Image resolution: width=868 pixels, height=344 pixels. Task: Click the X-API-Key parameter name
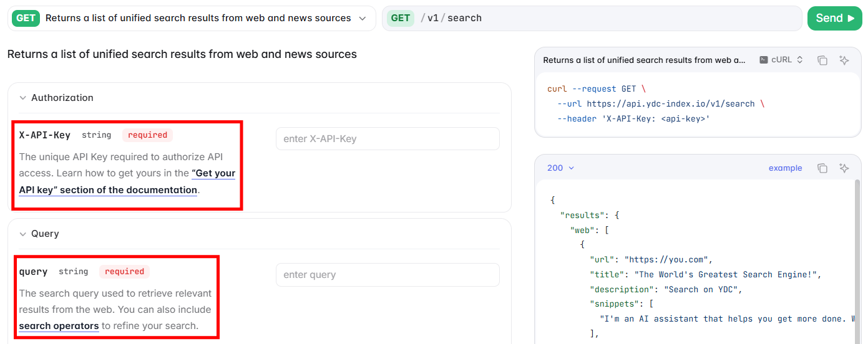[45, 135]
